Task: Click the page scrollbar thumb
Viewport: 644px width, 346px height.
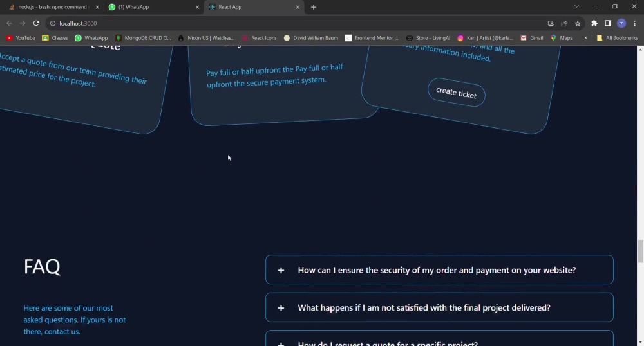Action: [640, 251]
